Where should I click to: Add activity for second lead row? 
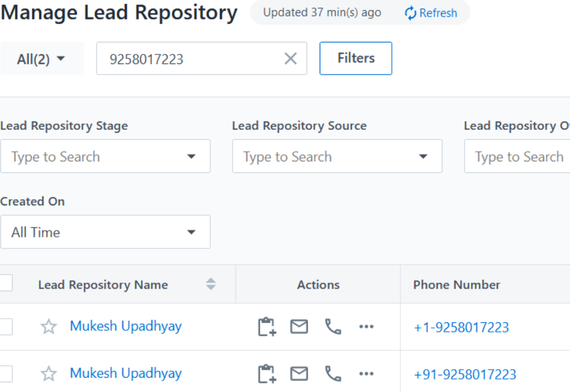[x=266, y=374]
